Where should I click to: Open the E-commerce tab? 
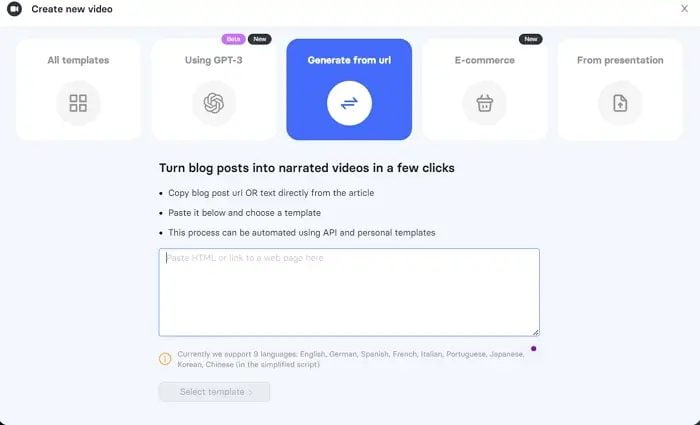tap(485, 89)
